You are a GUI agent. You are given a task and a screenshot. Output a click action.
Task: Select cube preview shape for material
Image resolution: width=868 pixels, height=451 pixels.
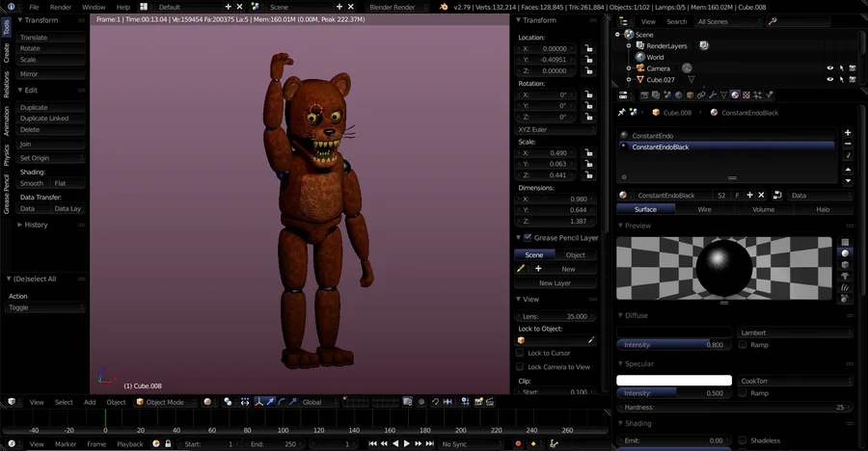(x=845, y=264)
